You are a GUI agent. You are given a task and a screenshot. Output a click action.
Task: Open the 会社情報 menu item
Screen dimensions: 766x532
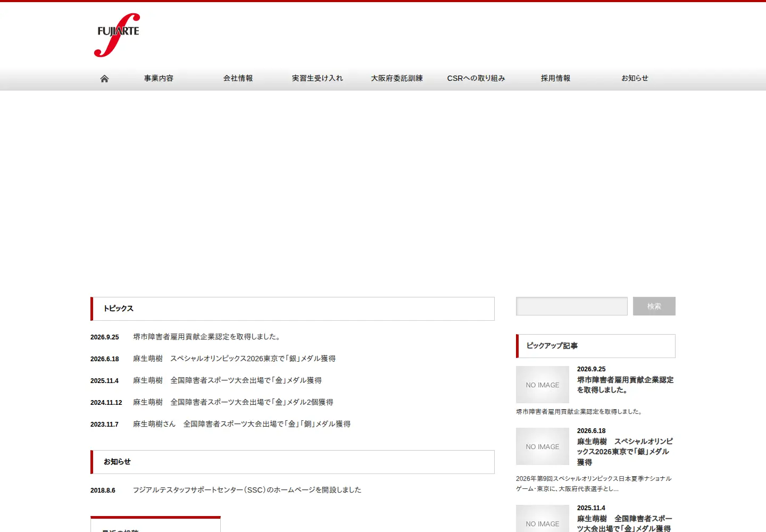tap(238, 78)
